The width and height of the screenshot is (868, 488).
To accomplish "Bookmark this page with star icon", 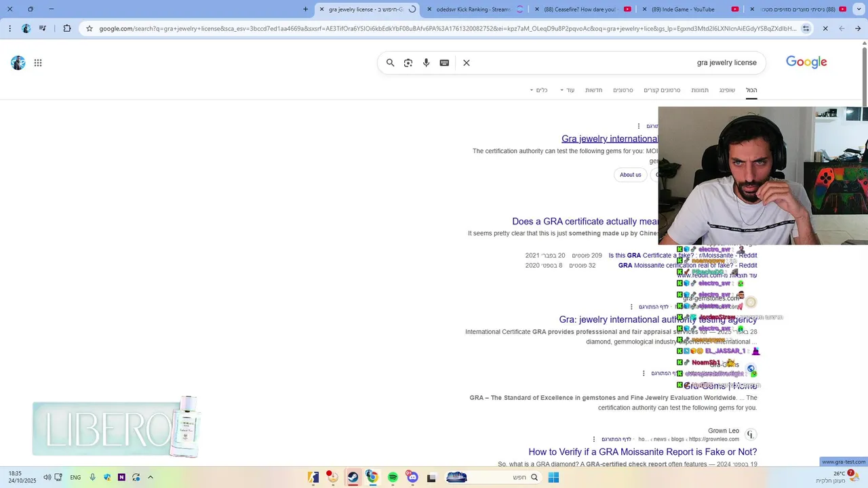I will point(89,28).
